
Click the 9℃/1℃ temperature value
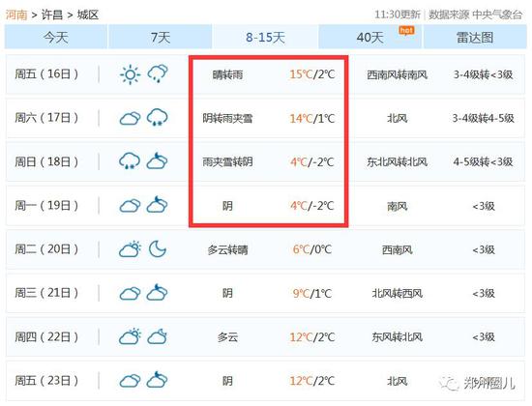pos(312,293)
